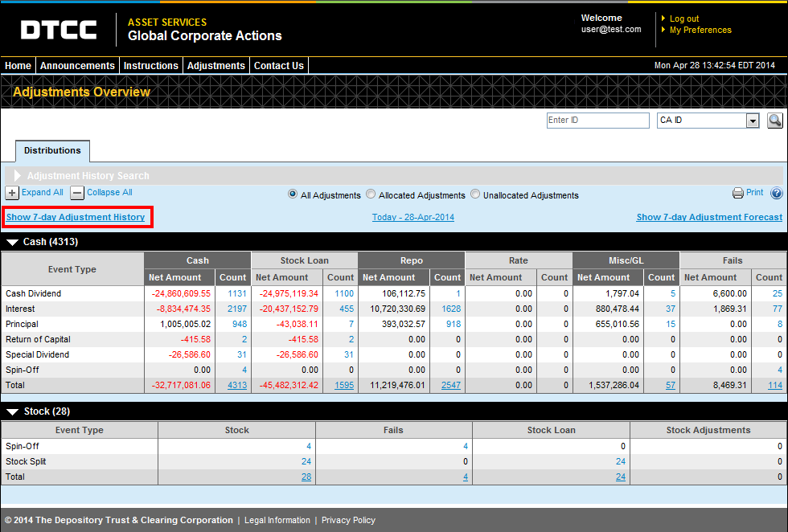Click the Today - 28-Apr-2014 link
The image size is (788, 532).
pos(413,217)
